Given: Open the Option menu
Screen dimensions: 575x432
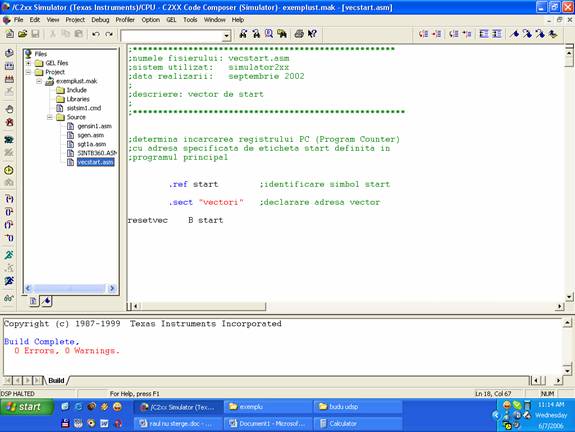Looking at the screenshot, I should point(151,20).
